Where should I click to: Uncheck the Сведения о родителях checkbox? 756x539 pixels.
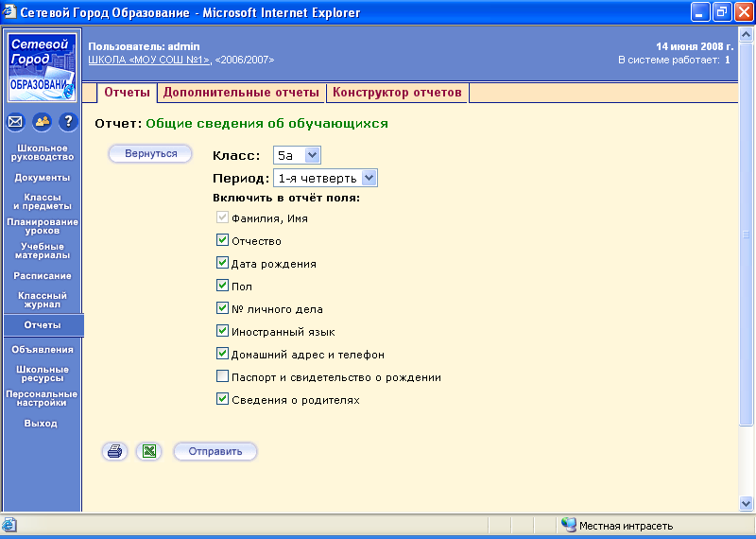tap(222, 399)
